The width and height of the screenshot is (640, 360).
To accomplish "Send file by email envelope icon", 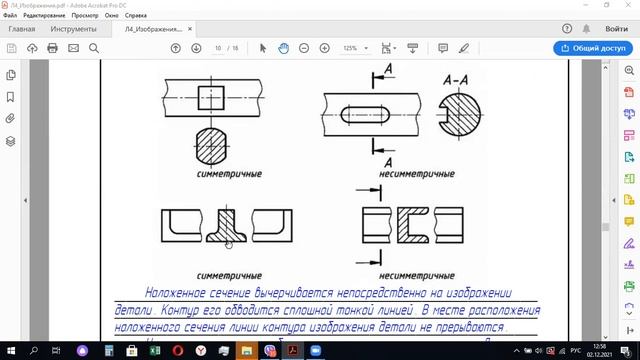I will (73, 48).
